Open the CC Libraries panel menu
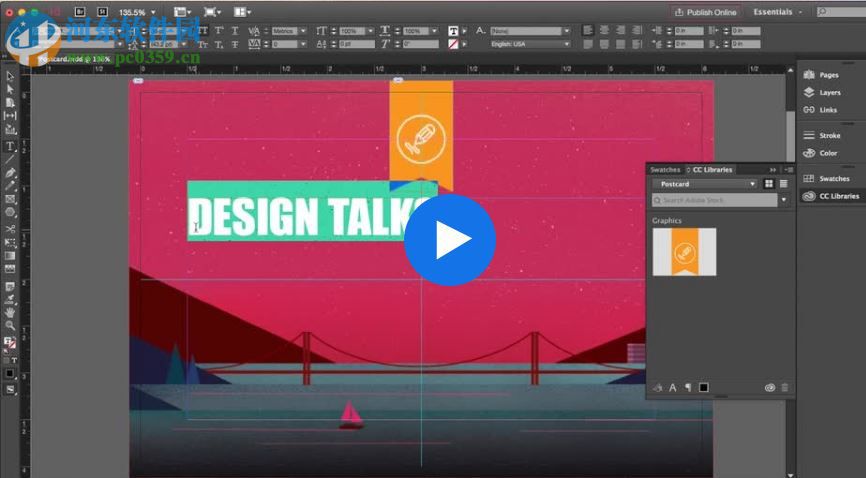This screenshot has height=478, width=866. (x=789, y=170)
